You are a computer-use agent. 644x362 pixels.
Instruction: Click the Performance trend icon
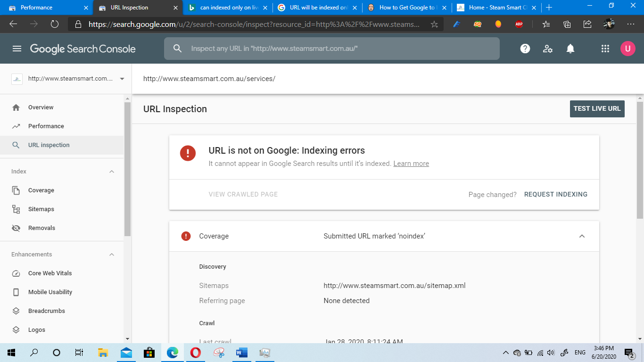pyautogui.click(x=16, y=126)
